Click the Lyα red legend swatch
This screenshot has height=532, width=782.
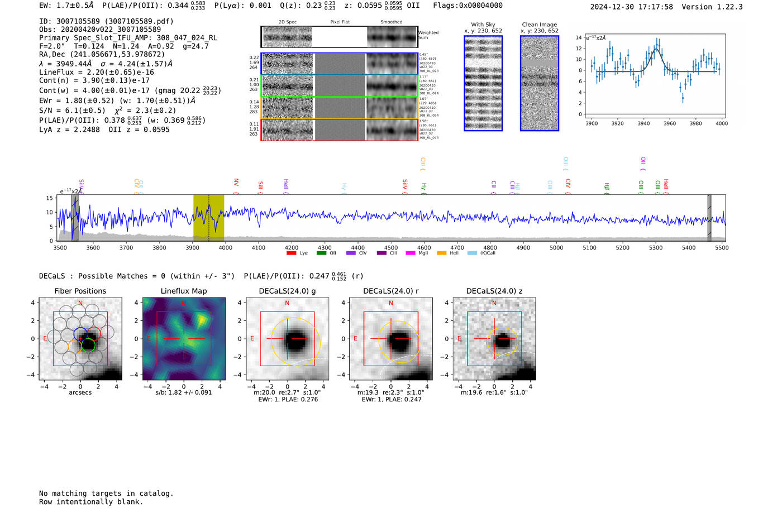click(x=291, y=253)
